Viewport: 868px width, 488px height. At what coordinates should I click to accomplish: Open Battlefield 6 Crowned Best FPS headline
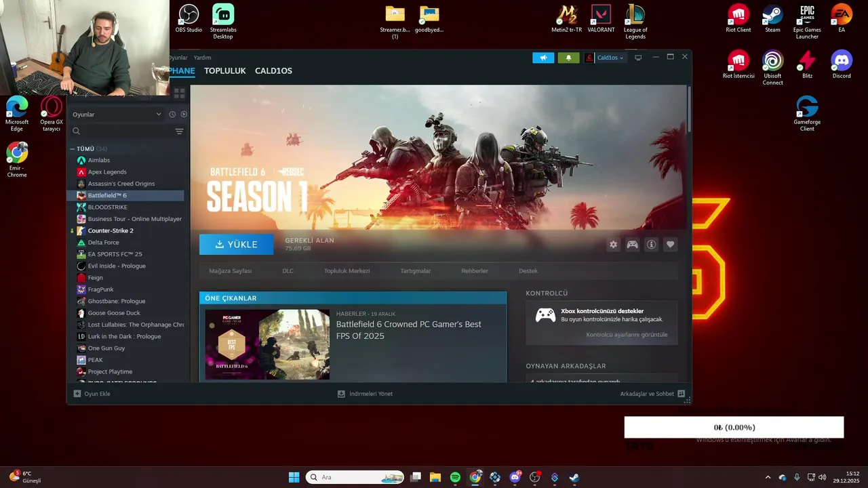pos(409,330)
